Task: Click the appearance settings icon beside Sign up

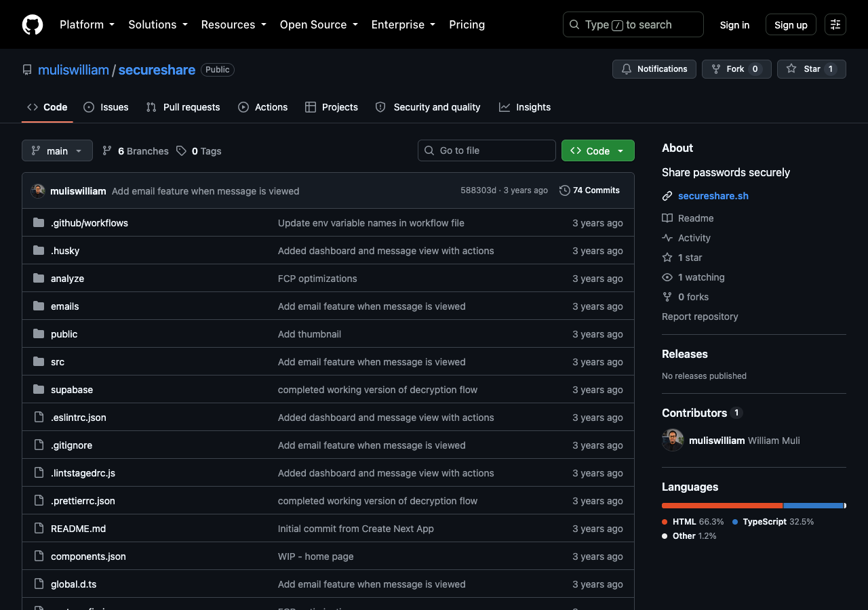Action: tap(835, 24)
